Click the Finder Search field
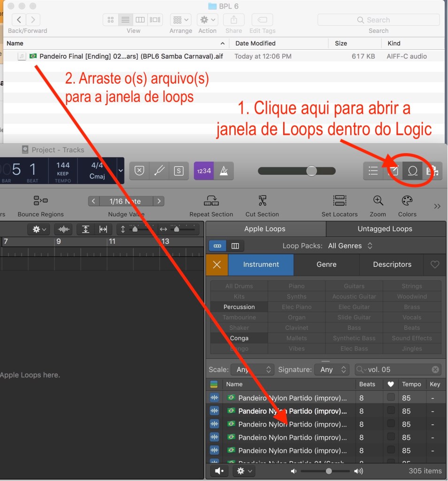This screenshot has height=481, width=448. (x=378, y=20)
